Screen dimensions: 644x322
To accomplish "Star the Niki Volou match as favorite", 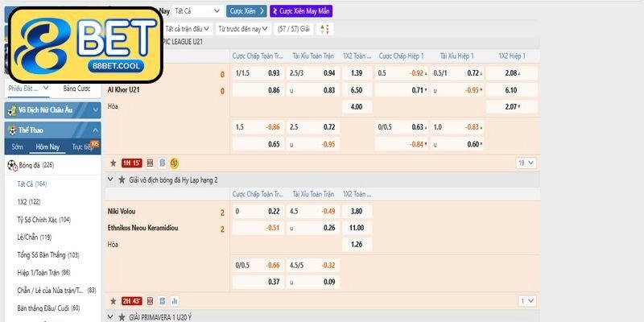I will [114, 301].
